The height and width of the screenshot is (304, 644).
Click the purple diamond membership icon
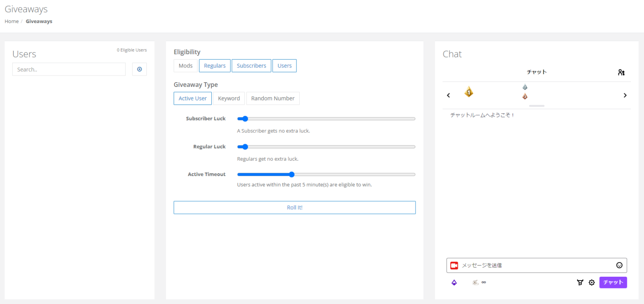(x=454, y=282)
